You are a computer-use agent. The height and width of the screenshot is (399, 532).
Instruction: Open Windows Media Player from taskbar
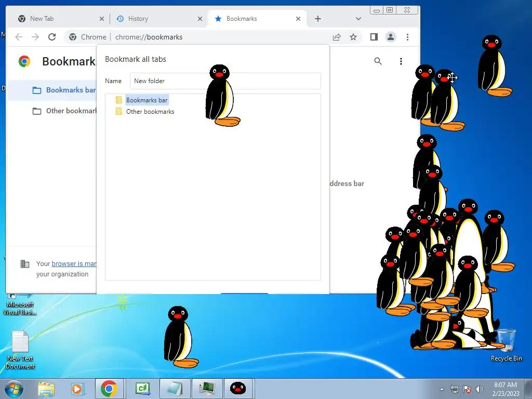coord(77,389)
